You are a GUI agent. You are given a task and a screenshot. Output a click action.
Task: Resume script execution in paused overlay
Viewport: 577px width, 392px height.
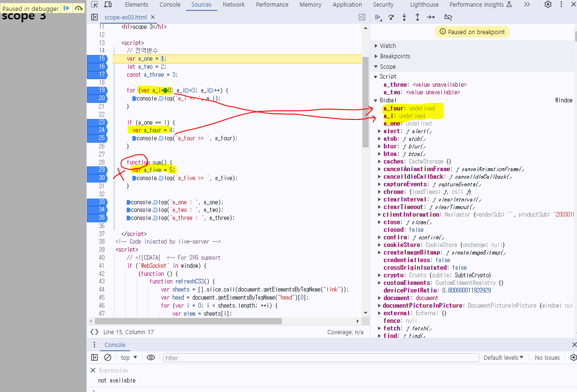[x=66, y=8]
